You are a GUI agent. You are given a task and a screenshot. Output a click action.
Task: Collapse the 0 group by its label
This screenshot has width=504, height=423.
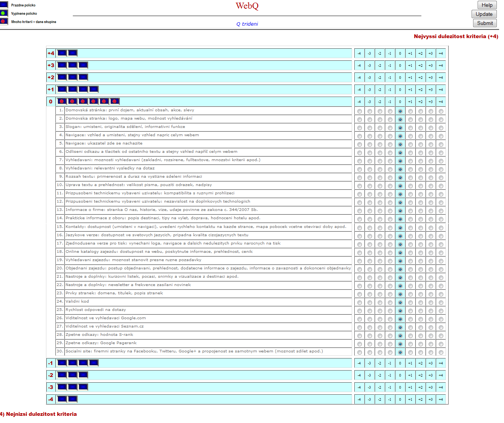point(51,102)
